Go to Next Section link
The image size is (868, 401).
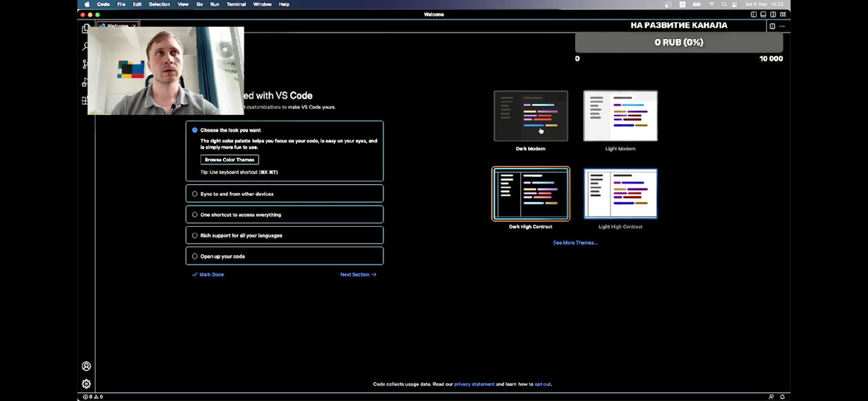358,275
